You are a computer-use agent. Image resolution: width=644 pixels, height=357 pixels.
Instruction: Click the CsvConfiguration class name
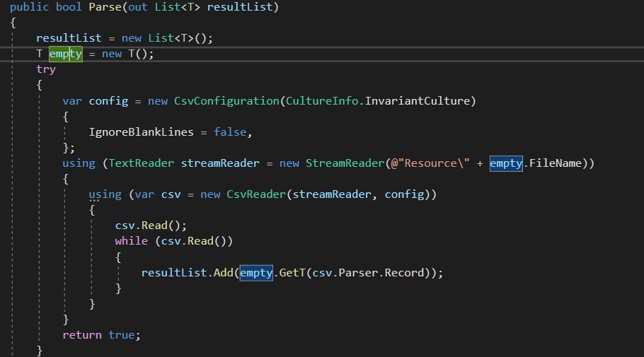click(226, 101)
